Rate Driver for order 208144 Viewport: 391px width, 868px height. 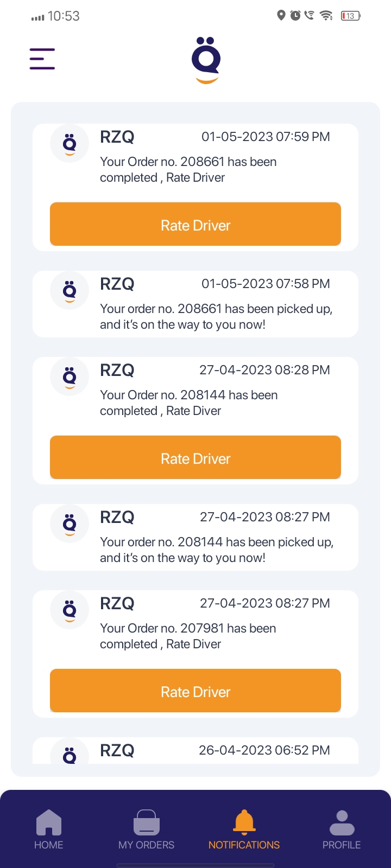195,458
